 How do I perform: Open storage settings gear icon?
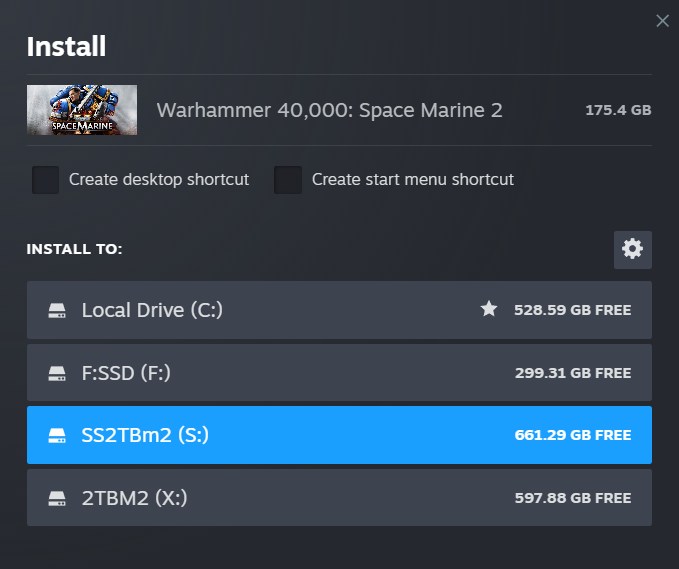coord(633,249)
